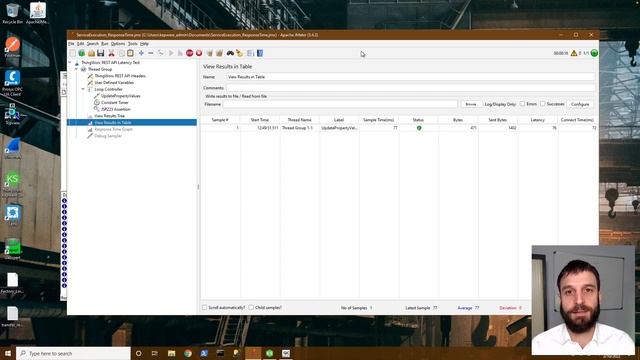This screenshot has width=640, height=360.
Task: Select the UpdatePropertyValues sampler
Action: (120, 96)
